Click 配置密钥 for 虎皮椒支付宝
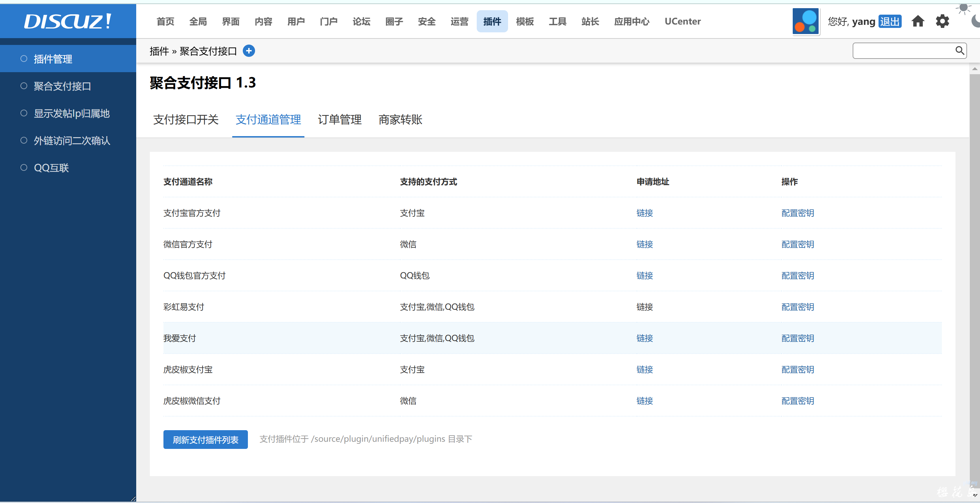Screen dimensions: 980x503 (797, 370)
